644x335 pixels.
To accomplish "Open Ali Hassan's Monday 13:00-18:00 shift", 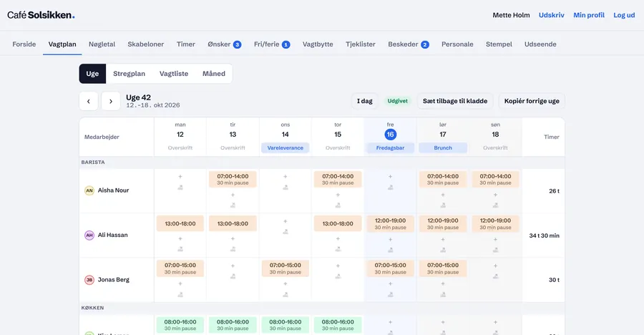I will pos(180,223).
